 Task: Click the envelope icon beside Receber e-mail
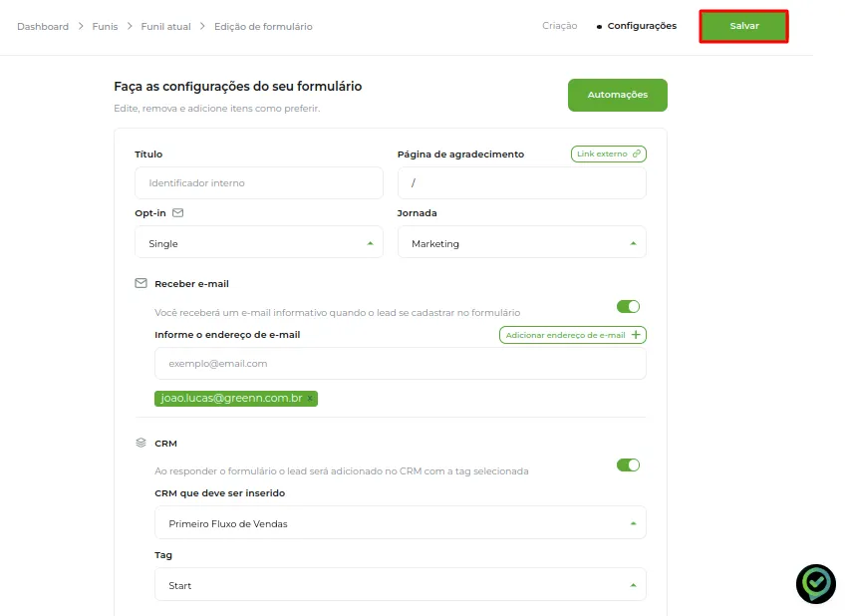(141, 283)
